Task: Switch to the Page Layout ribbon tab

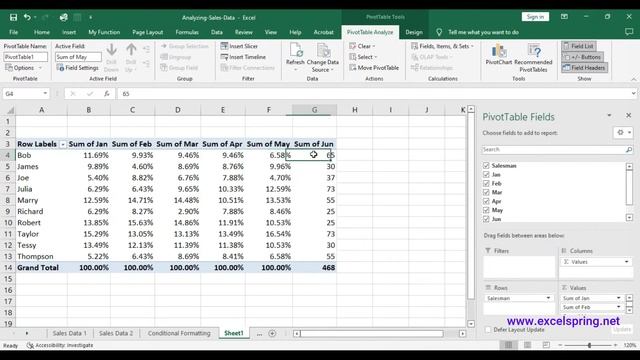Action: click(x=147, y=32)
